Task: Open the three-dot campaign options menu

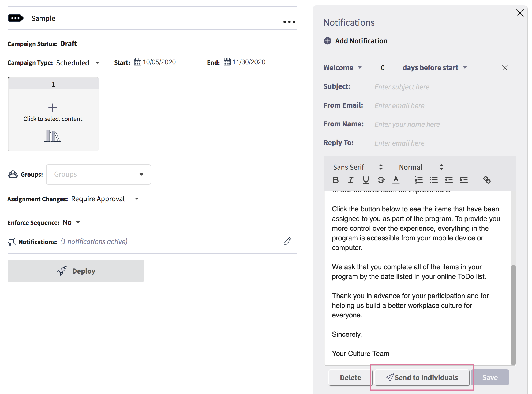Action: click(x=289, y=22)
